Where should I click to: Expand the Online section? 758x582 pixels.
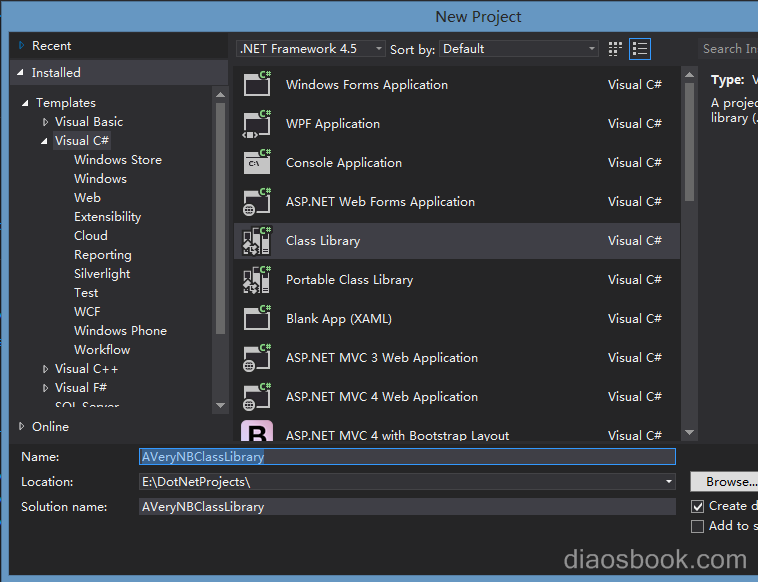tap(21, 426)
